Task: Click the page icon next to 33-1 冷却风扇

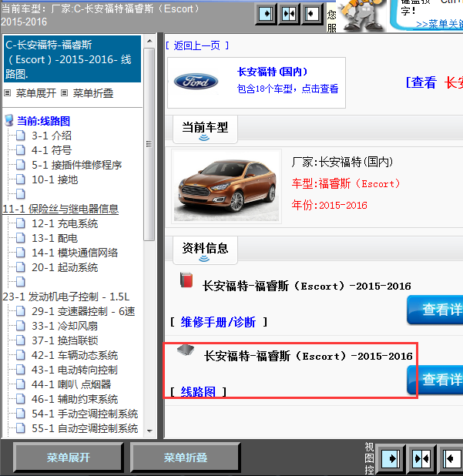Action: [20, 326]
